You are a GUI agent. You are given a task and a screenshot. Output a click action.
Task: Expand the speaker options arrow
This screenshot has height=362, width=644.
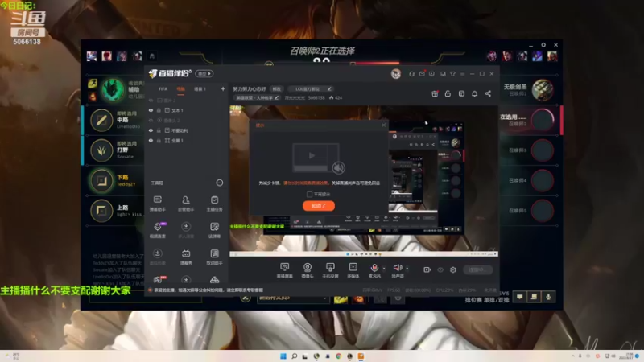(407, 269)
